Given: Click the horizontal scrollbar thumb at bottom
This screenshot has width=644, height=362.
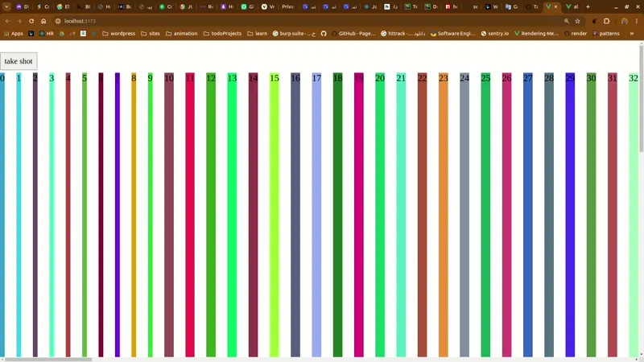Looking at the screenshot, I should click(x=48, y=360).
